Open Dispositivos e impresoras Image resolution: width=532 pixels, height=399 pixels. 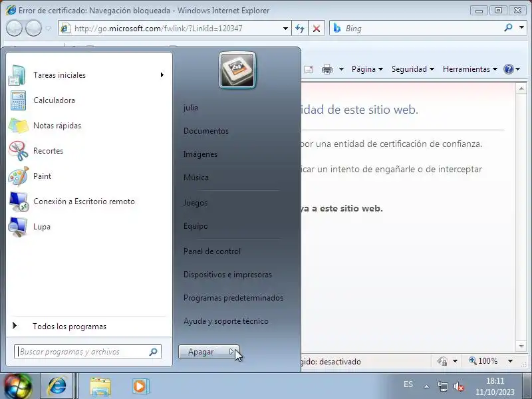[227, 275]
